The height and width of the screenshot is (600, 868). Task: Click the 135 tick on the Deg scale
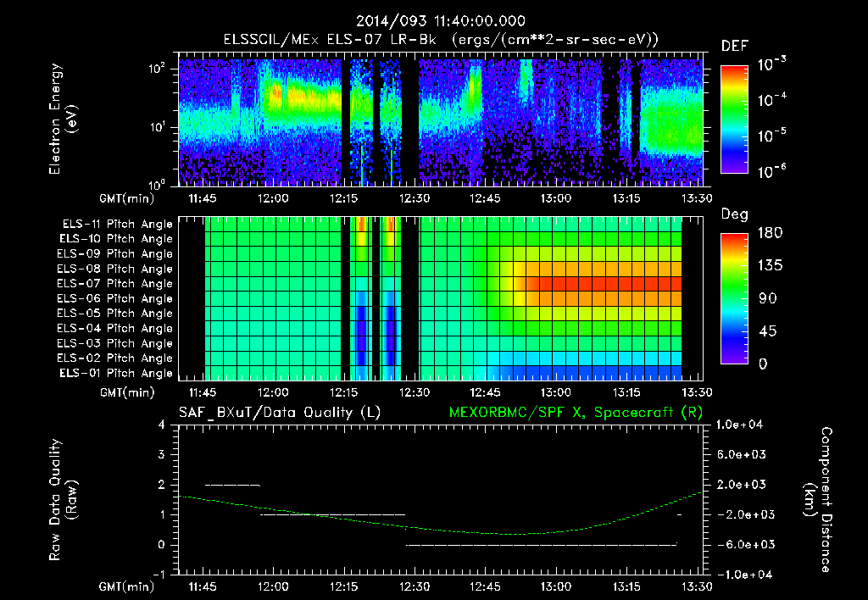click(x=770, y=266)
